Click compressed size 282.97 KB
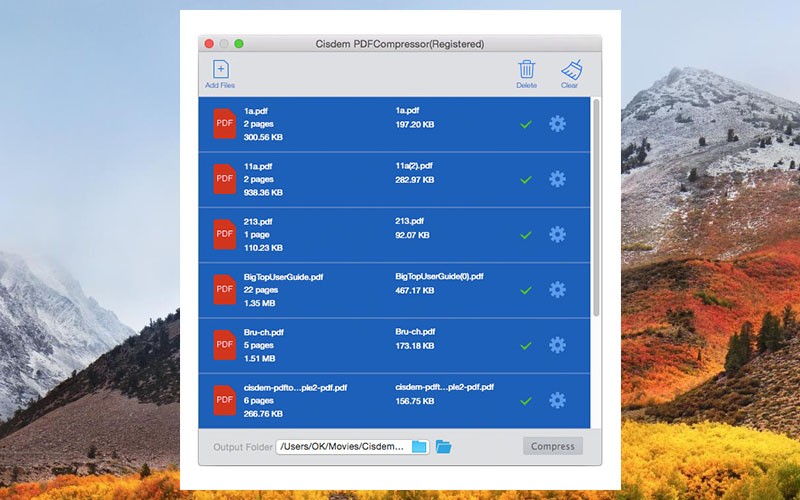Viewport: 800px width, 500px height. click(415, 180)
